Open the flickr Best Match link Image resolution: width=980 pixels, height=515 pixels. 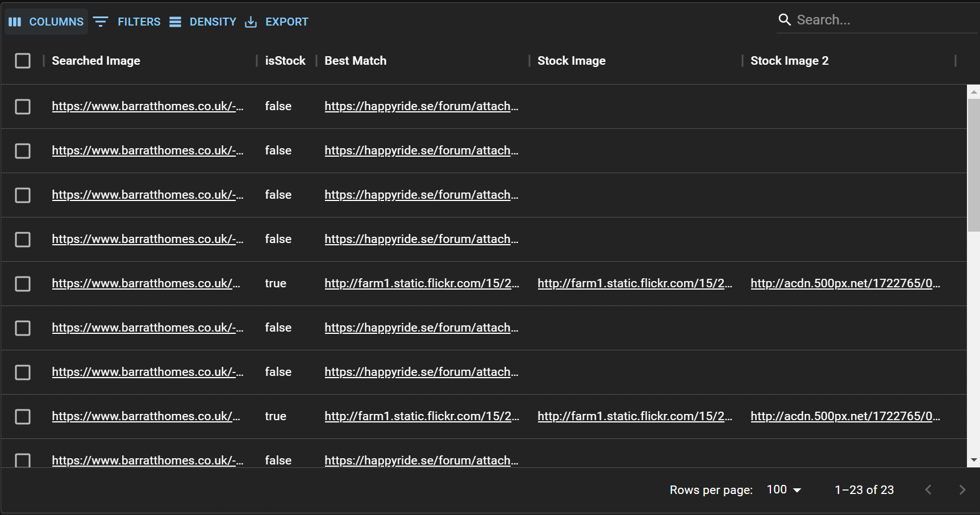(422, 283)
